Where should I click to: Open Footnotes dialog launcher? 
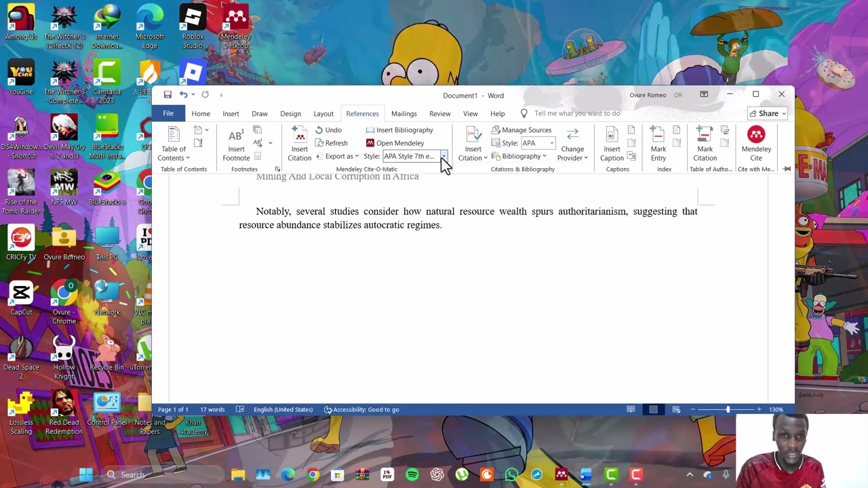click(277, 169)
